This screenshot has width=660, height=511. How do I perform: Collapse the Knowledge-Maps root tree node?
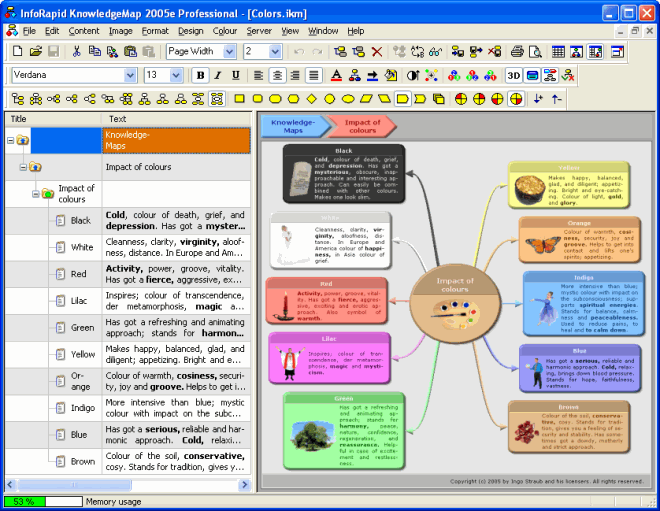11,140
